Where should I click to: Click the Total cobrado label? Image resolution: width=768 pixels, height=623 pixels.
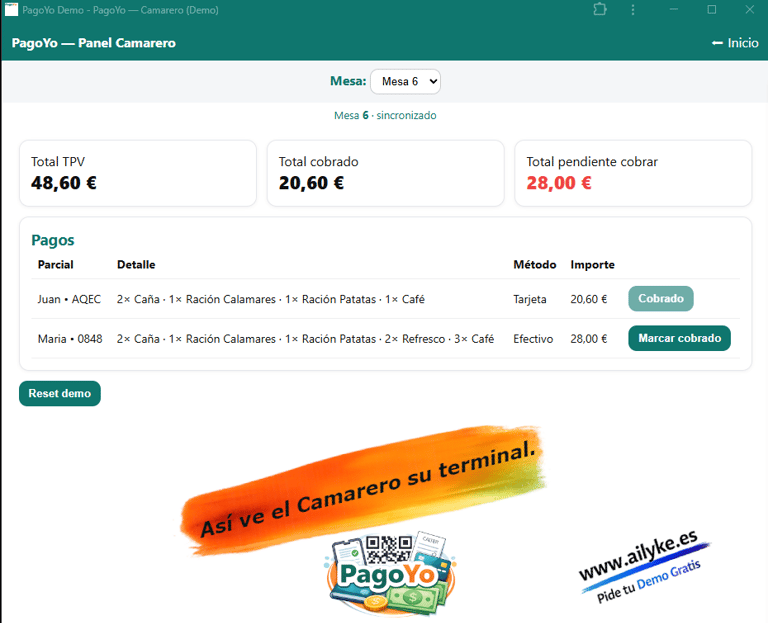318,162
